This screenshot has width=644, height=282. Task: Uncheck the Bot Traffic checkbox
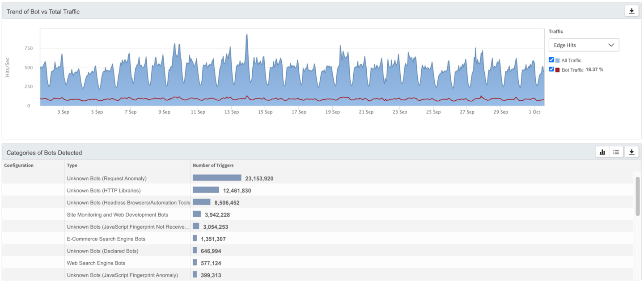(x=551, y=69)
